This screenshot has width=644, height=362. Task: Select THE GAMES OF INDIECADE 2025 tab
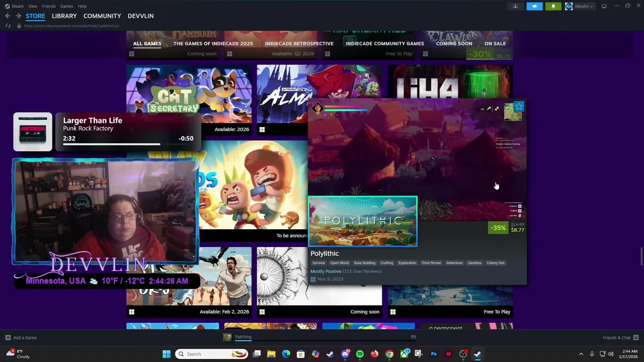click(213, 43)
